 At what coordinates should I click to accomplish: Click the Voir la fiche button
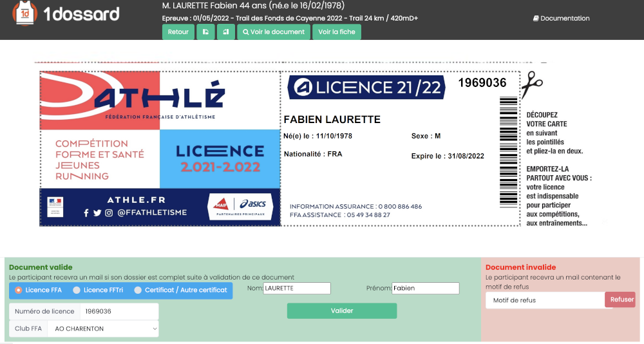coord(337,32)
